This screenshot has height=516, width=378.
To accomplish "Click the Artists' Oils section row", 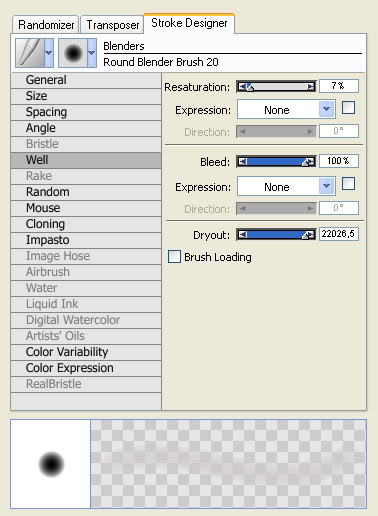I will pyautogui.click(x=86, y=336).
